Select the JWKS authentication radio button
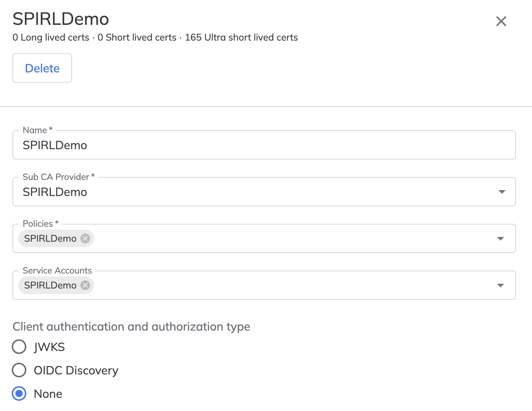Screen dimensions: 532x411 click(x=19, y=347)
